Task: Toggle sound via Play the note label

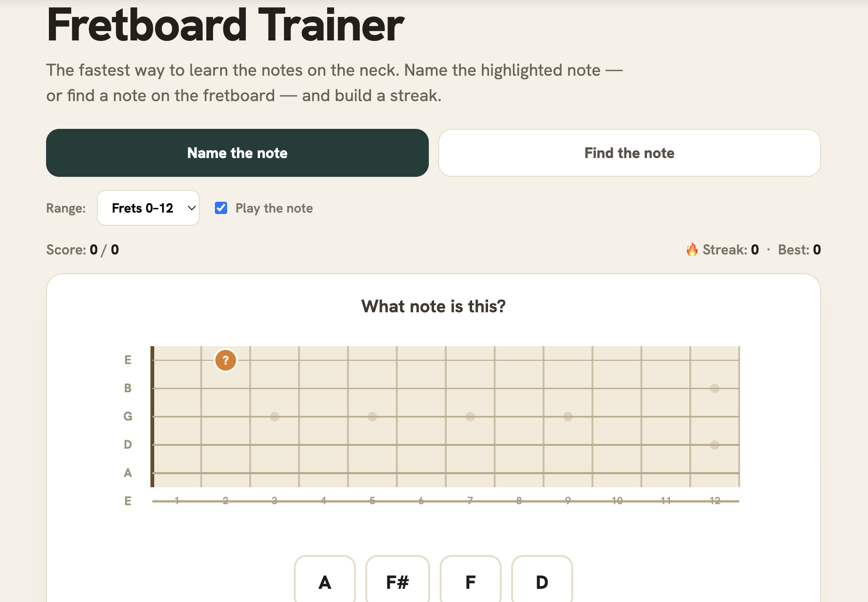Action: (274, 208)
